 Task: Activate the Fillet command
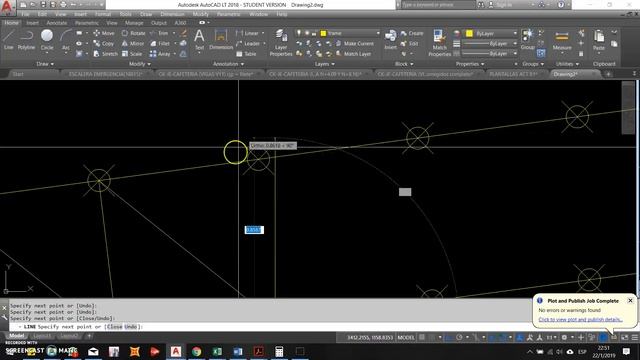tap(160, 43)
